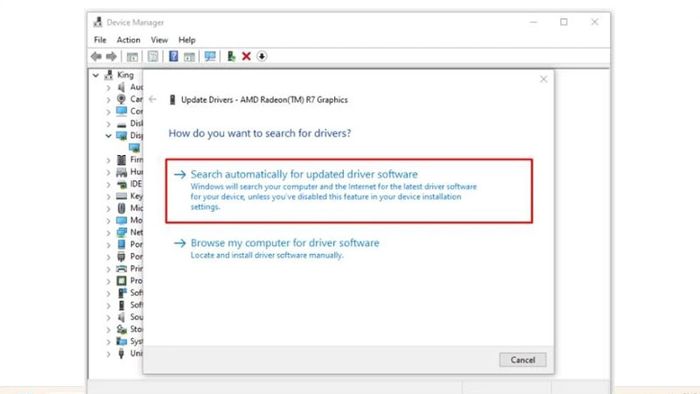Select the storage controllers 'Sto' icon
Image resolution: width=700 pixels, height=394 pixels.
click(x=121, y=329)
